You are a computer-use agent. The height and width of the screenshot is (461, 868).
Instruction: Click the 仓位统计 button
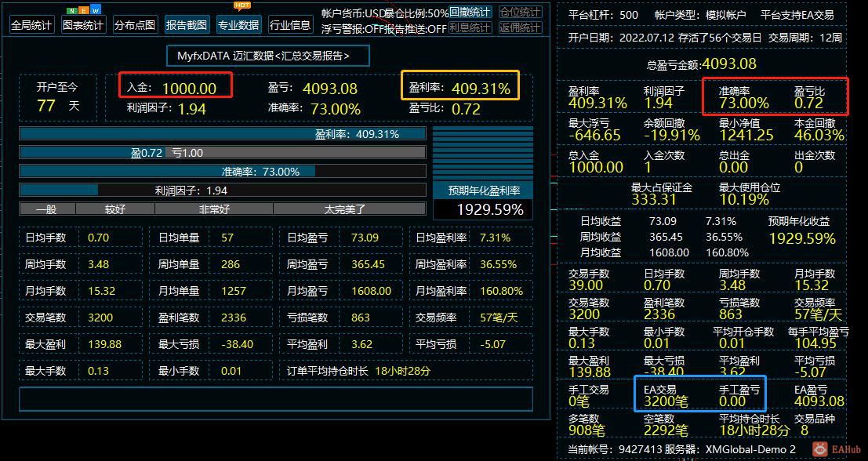(521, 13)
